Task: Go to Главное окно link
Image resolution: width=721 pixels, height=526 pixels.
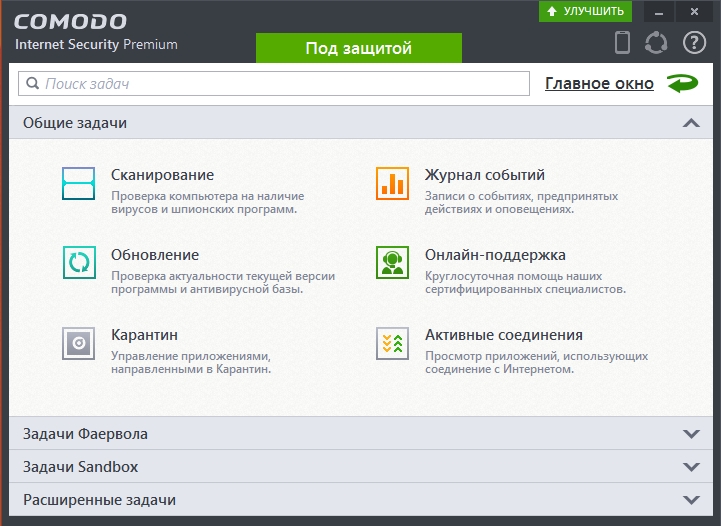Action: coord(599,84)
